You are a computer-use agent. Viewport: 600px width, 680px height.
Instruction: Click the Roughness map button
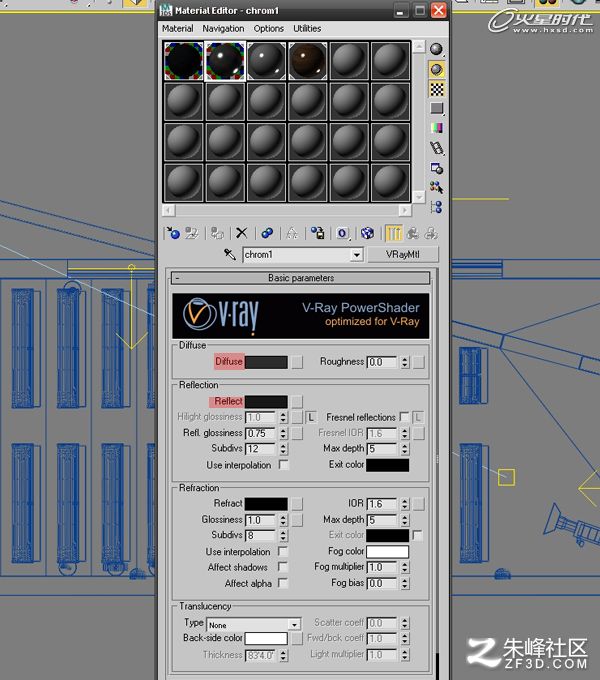418,362
